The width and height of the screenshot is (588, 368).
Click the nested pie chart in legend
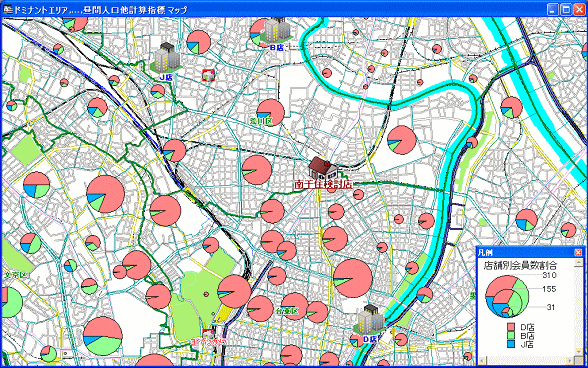coord(507,296)
